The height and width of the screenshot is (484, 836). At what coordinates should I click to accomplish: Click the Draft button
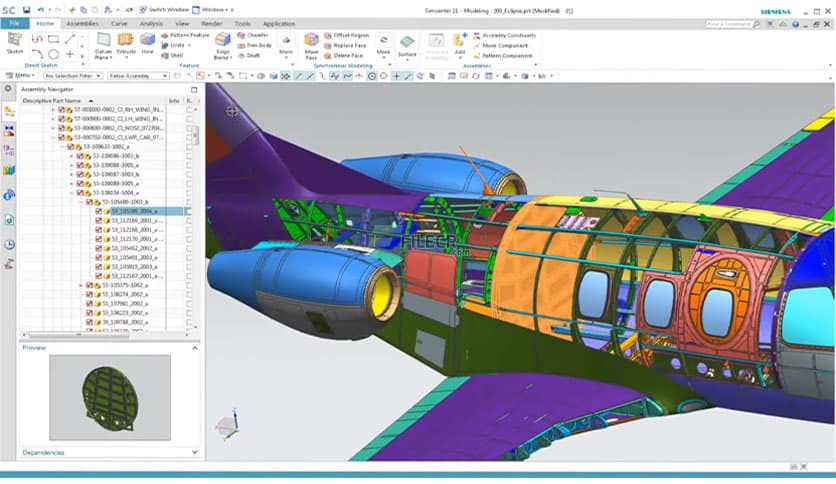point(249,55)
